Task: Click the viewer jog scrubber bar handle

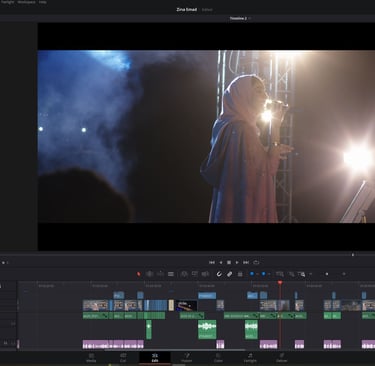Action: (353, 255)
